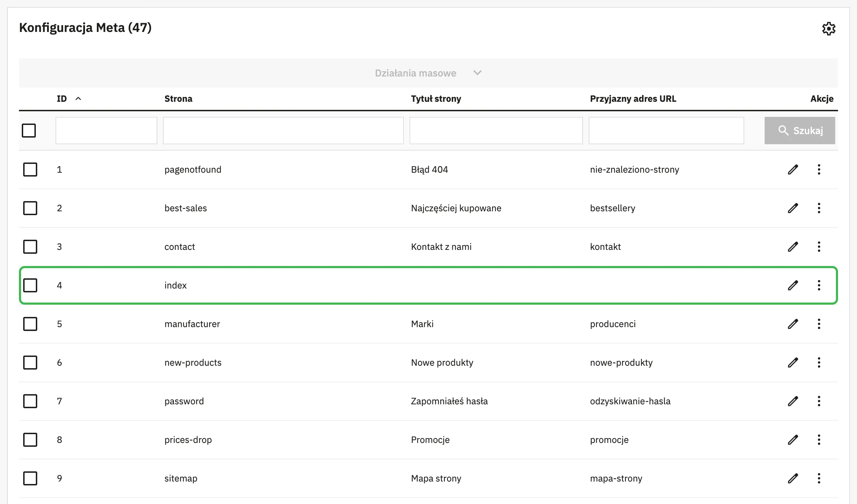Open the settings gear for Konfiguracja Meta
Viewport: 857px width, 504px height.
pyautogui.click(x=829, y=28)
